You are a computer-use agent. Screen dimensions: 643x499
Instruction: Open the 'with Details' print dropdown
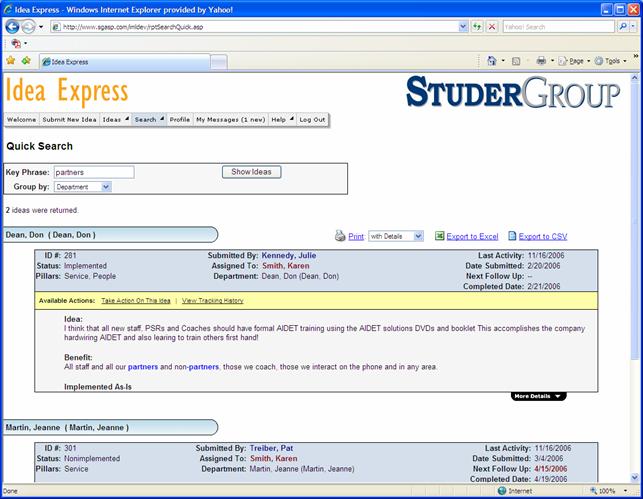click(x=396, y=236)
